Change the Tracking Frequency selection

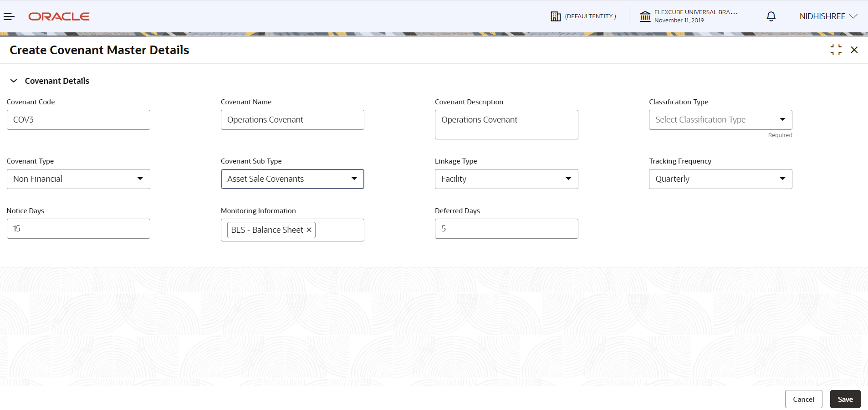pyautogui.click(x=782, y=179)
